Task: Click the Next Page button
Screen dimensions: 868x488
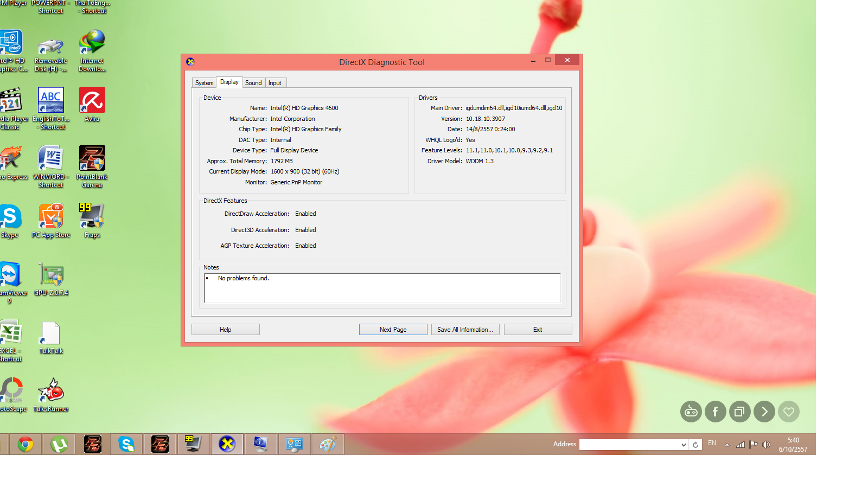Action: point(393,330)
